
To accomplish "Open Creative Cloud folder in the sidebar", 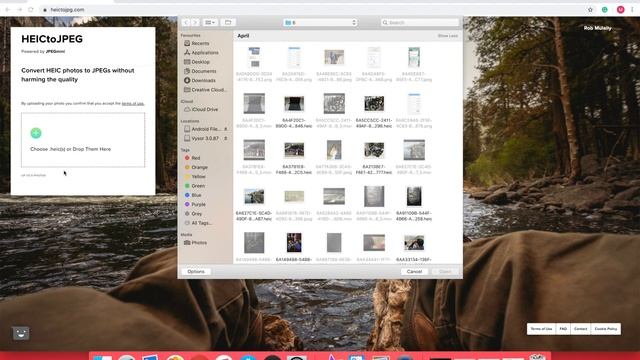I will (x=205, y=90).
